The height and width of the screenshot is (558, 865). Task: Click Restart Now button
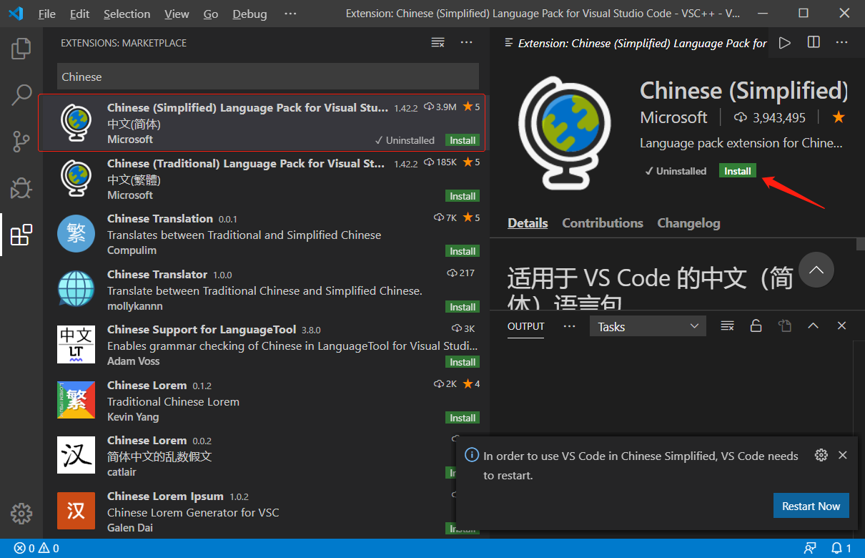pos(811,506)
